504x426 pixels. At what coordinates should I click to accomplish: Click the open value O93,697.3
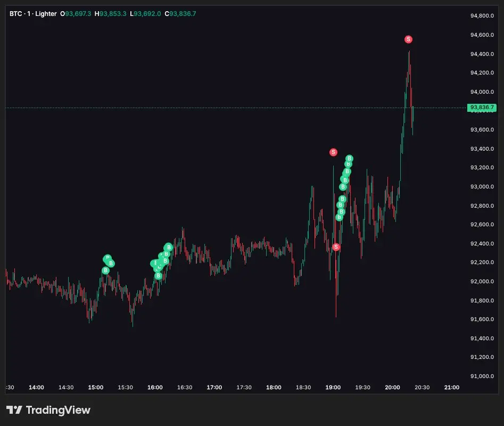76,14
